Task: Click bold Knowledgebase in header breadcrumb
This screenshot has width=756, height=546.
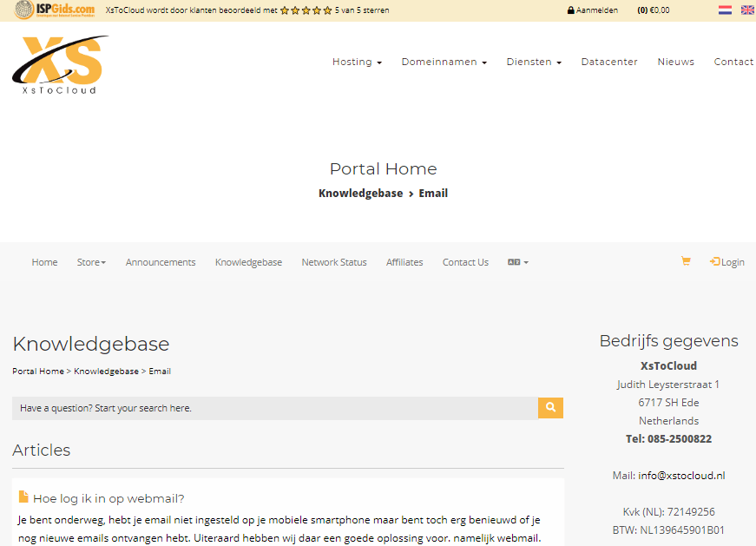Action: [x=361, y=193]
